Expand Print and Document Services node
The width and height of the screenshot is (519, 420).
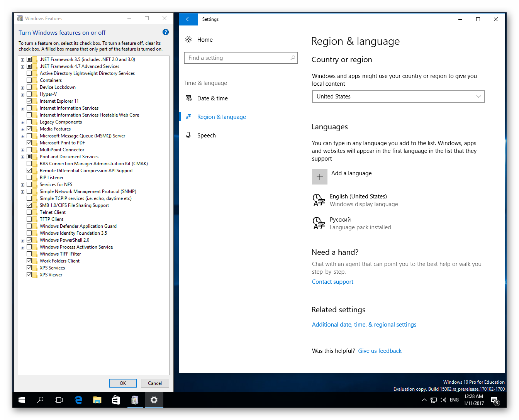point(22,157)
